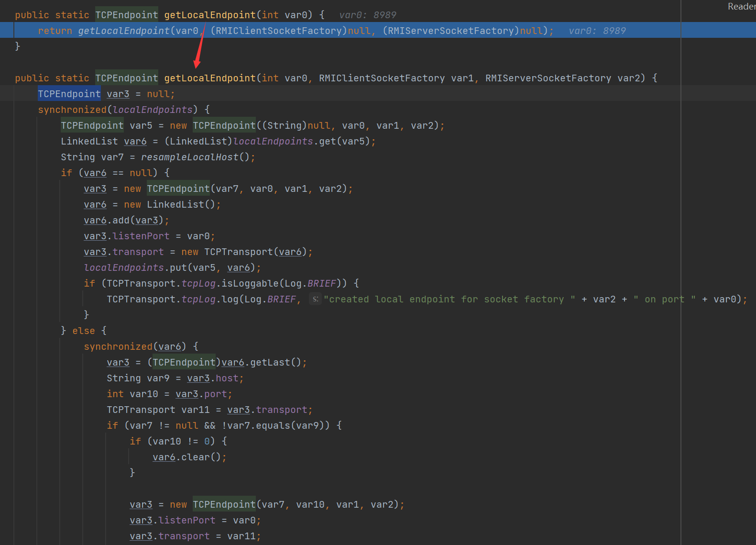756x545 pixels.
Task: Click the return keyword on the highlighted line
Action: click(x=55, y=31)
